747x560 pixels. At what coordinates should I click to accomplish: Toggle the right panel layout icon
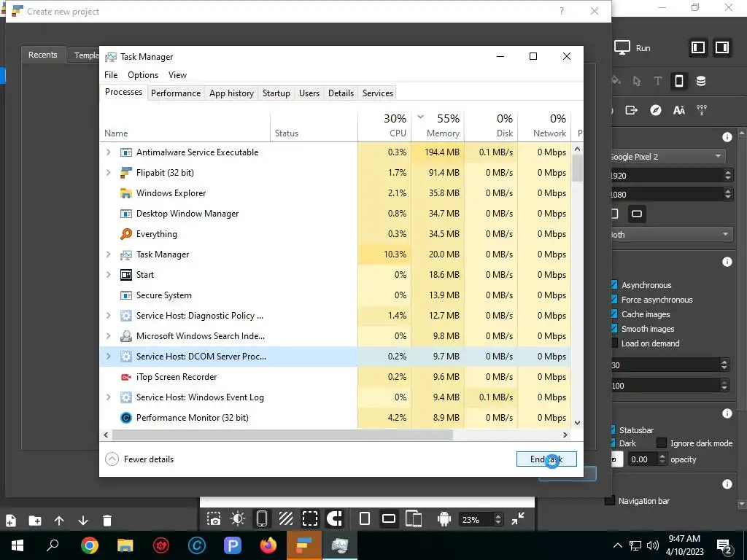722,47
